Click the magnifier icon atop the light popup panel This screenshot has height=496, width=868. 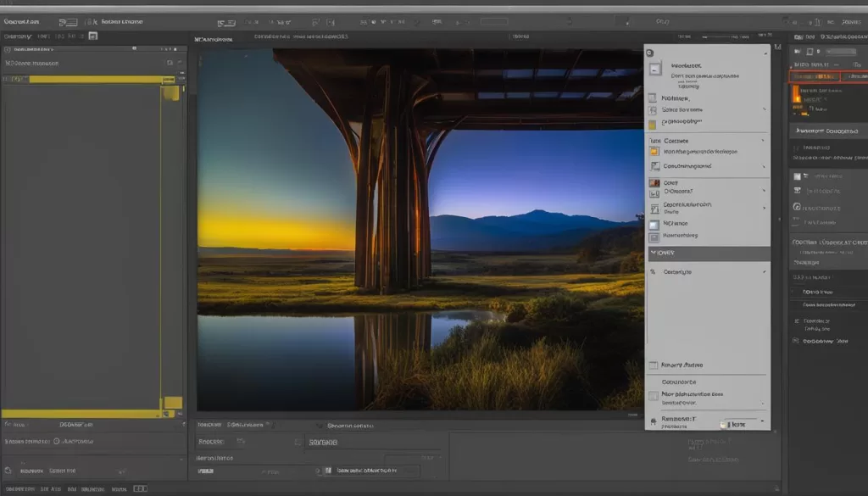click(650, 53)
